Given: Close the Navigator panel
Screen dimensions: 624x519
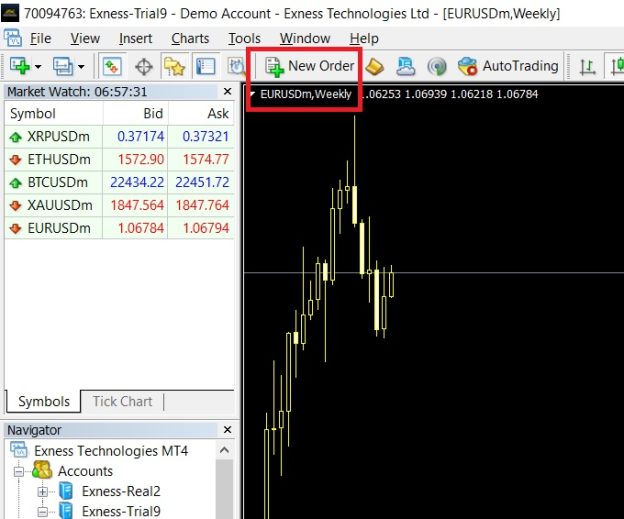Looking at the screenshot, I should pyautogui.click(x=227, y=430).
